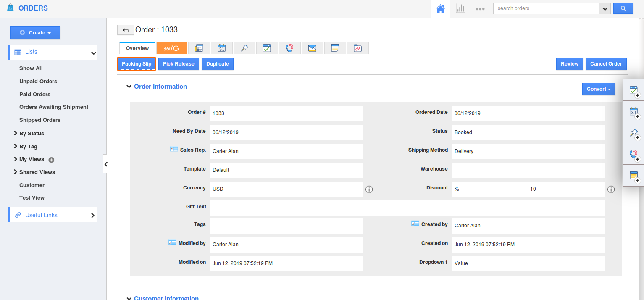Add a new call log from side panel
The width and height of the screenshot is (644, 300).
click(634, 155)
